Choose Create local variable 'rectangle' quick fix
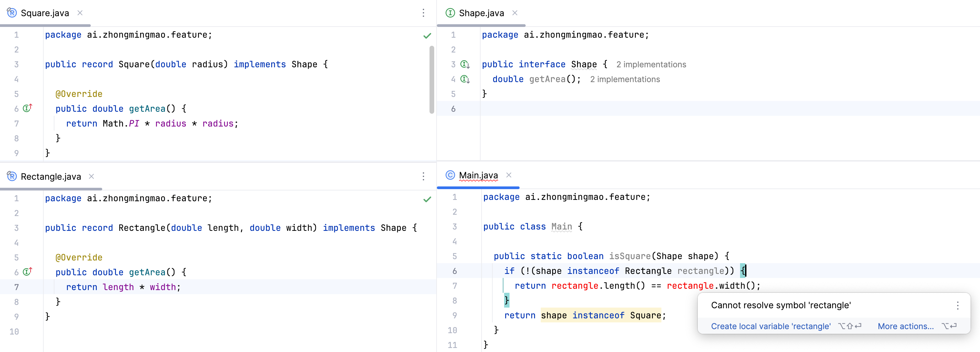The width and height of the screenshot is (980, 352). point(770,326)
